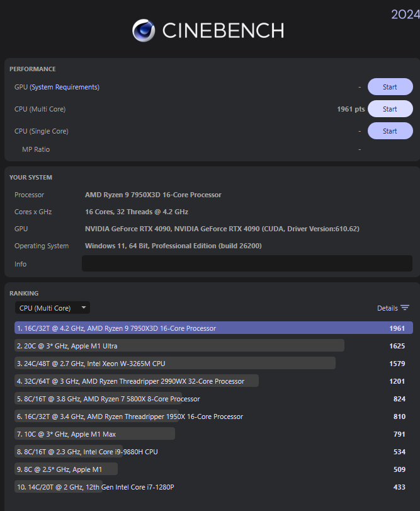Select the 7950X3D ranking row
Screen dimensions: 420x511
(x=213, y=328)
